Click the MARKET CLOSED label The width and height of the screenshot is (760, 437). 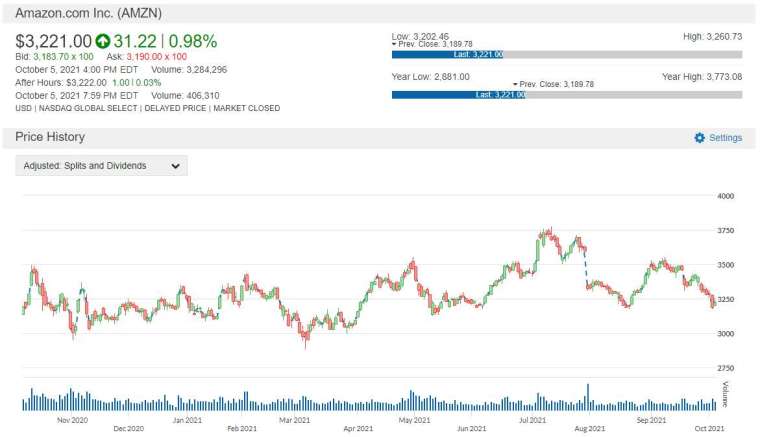pos(246,109)
